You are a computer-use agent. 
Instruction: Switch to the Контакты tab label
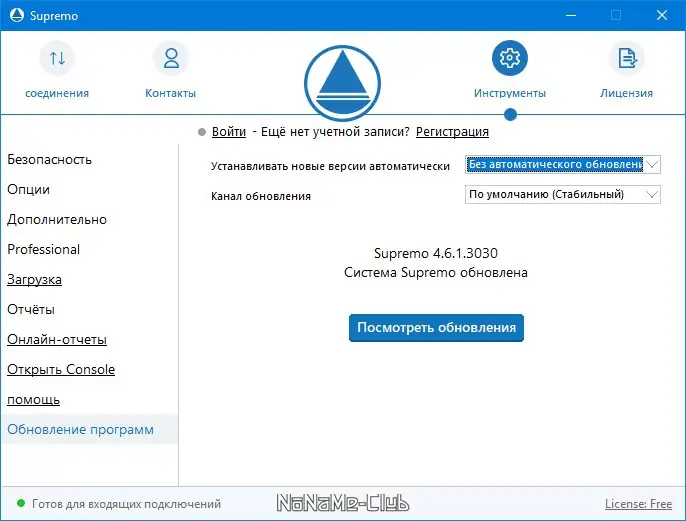coord(171,93)
